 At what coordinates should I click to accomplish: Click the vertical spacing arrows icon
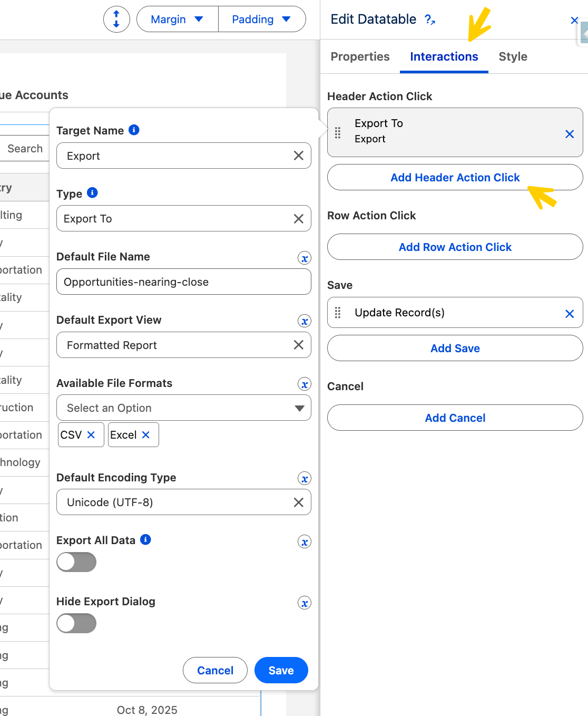(116, 20)
